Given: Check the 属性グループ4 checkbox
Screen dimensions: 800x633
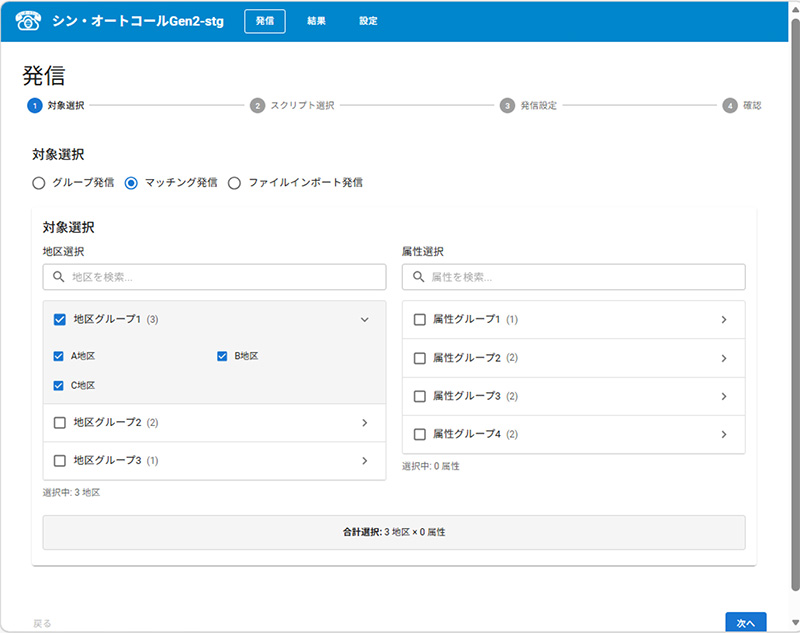Looking at the screenshot, I should coord(419,434).
